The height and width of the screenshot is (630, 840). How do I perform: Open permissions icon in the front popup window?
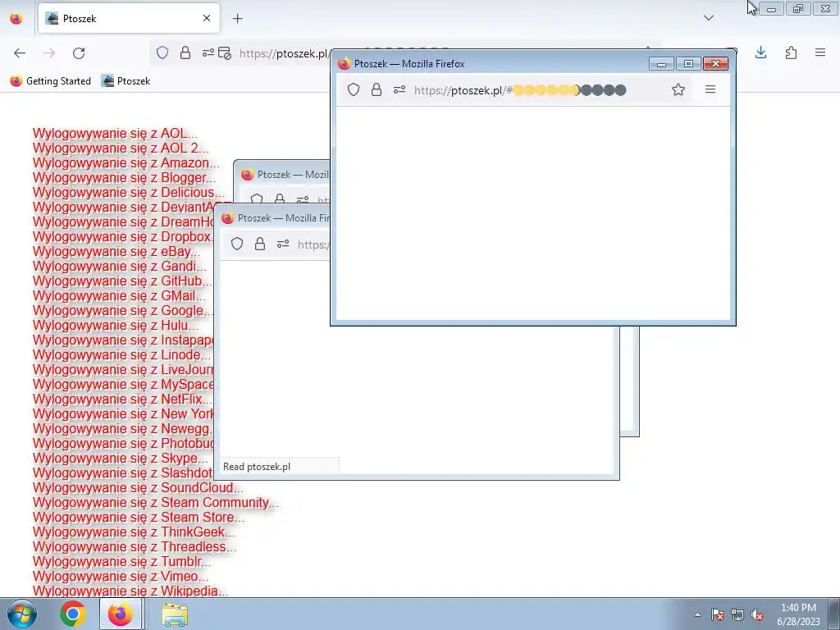click(x=399, y=89)
